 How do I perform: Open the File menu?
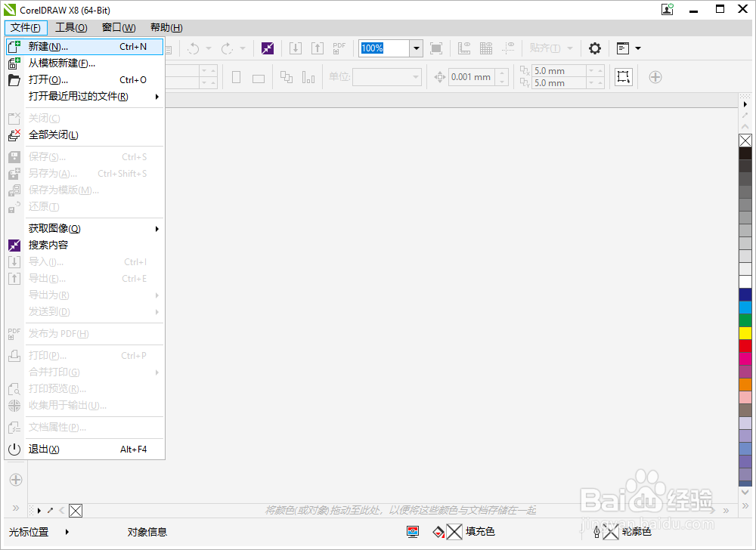click(x=26, y=27)
